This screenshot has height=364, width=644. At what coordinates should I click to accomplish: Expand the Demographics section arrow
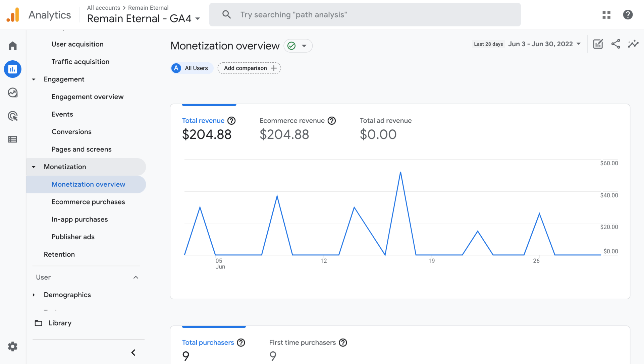[34, 295]
